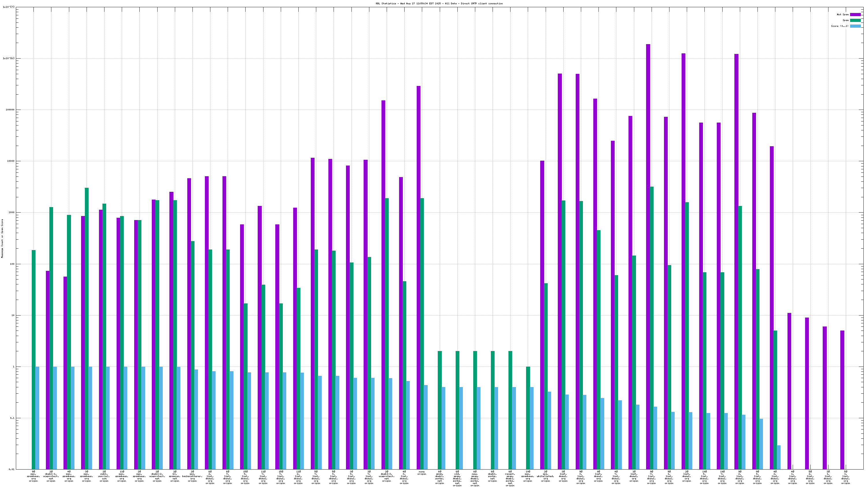Click the 100000 y-axis tick label
This screenshot has height=488, width=868.
click(x=10, y=110)
